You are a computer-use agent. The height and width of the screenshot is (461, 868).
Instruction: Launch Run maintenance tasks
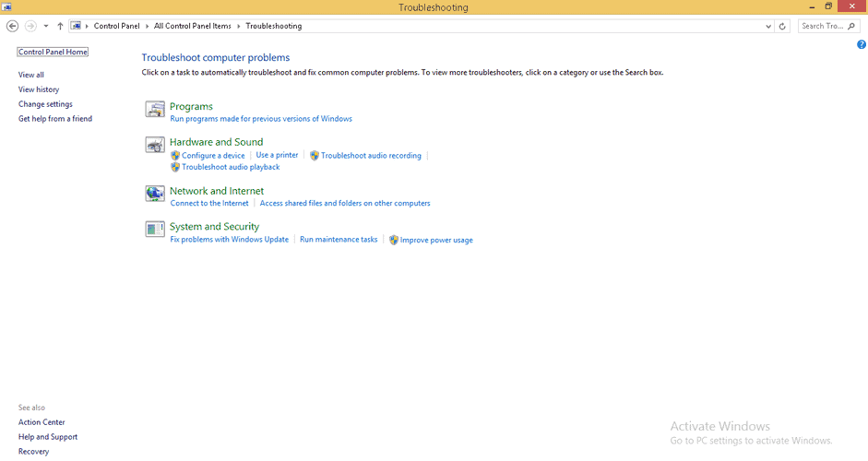click(x=339, y=240)
